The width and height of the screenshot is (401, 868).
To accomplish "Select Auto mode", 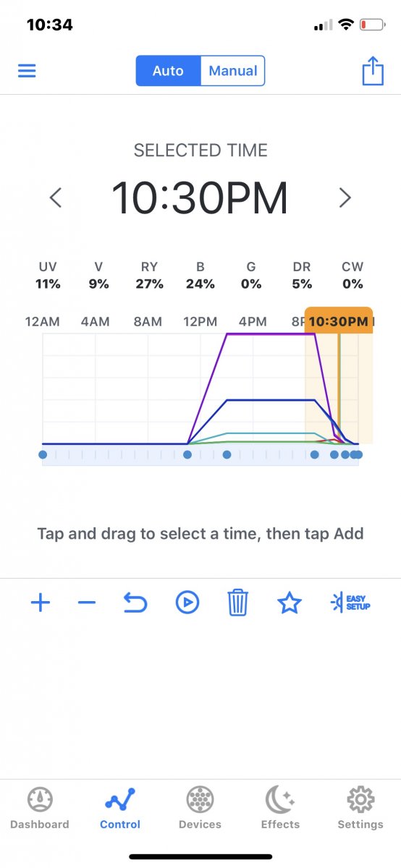I will (168, 71).
